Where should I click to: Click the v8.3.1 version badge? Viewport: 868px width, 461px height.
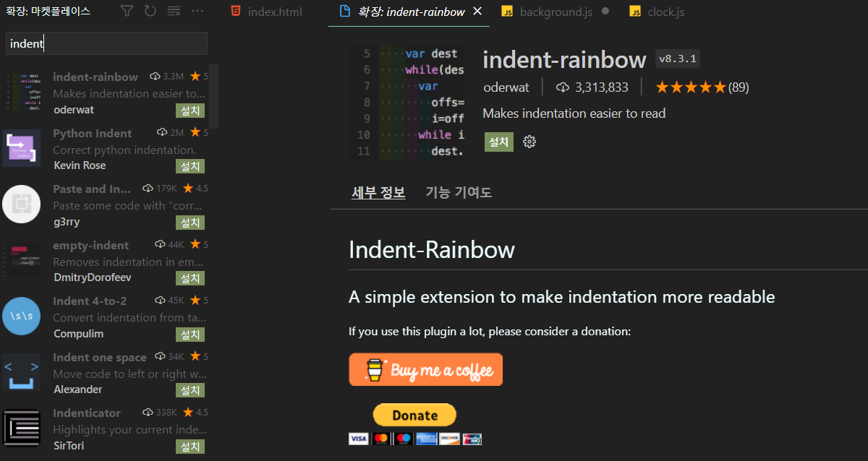coord(677,59)
